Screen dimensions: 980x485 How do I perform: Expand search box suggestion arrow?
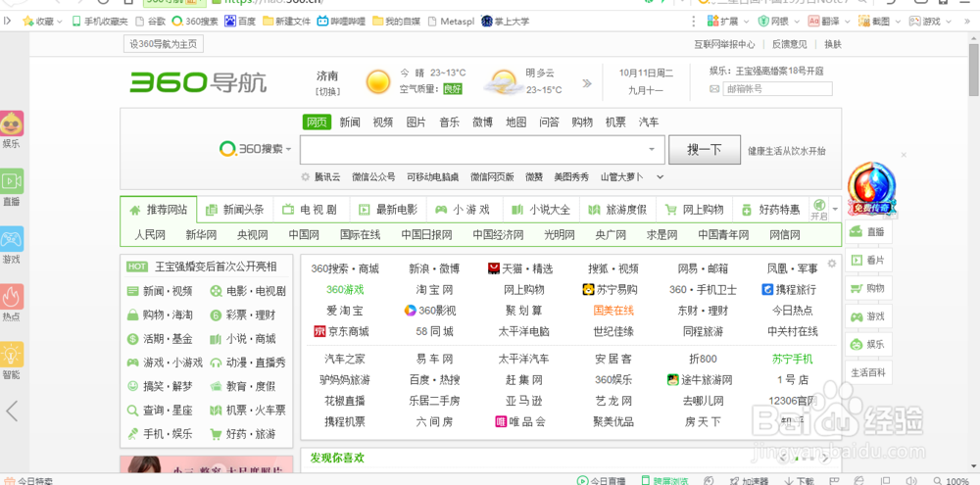[x=652, y=149]
